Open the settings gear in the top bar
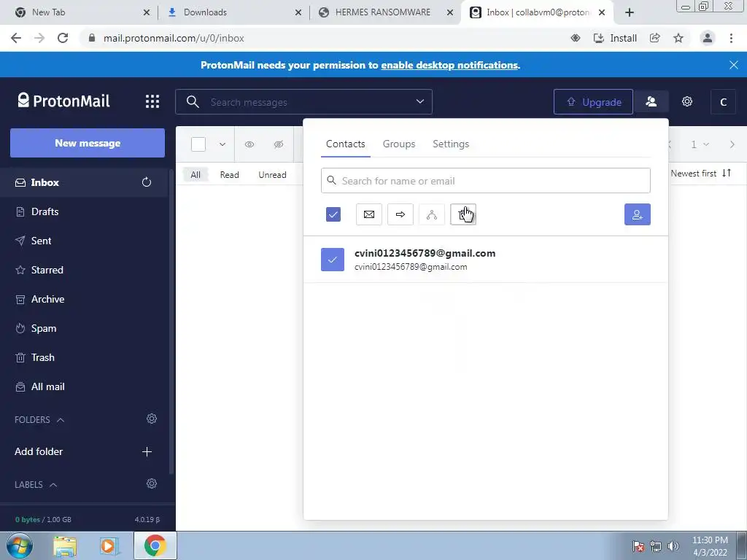The image size is (747, 560). pyautogui.click(x=686, y=101)
